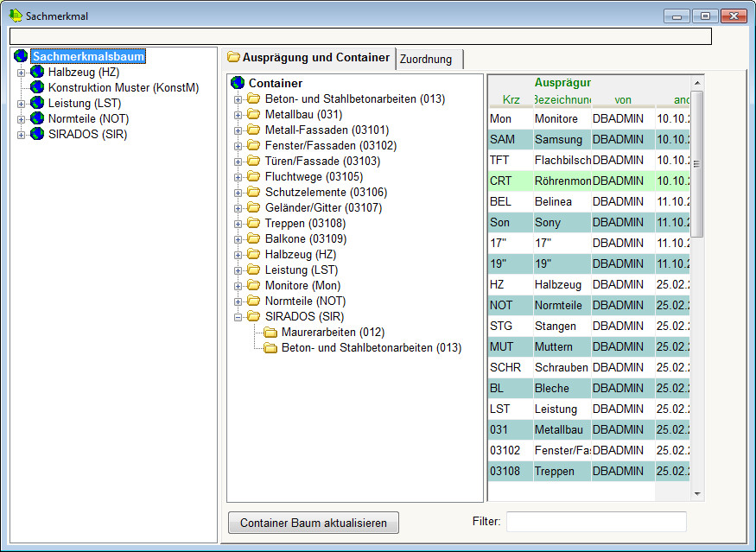This screenshot has width=756, height=552.
Task: Select the Ausprägung und Container tab
Action: (308, 58)
